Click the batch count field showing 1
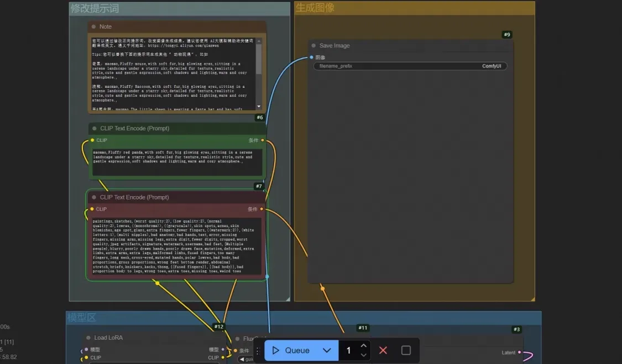 [349, 351]
